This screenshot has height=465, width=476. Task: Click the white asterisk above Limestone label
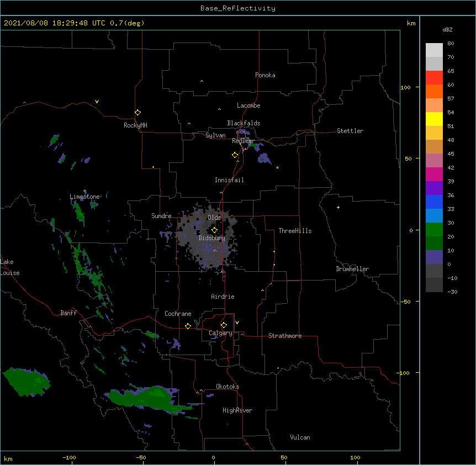84,191
